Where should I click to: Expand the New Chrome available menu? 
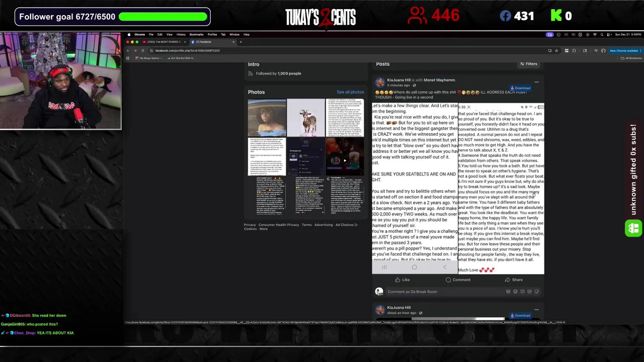[x=624, y=50]
